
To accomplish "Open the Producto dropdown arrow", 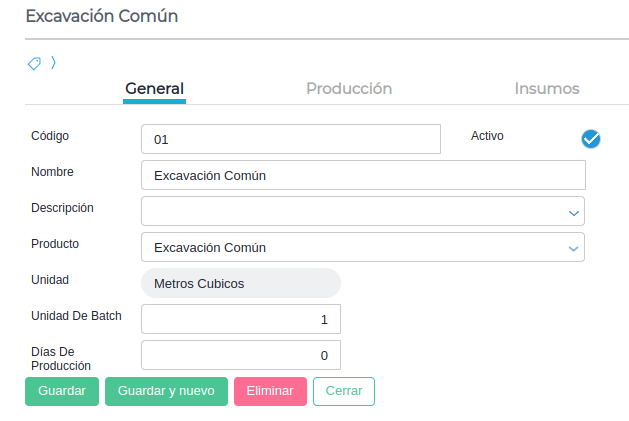I will [574, 248].
